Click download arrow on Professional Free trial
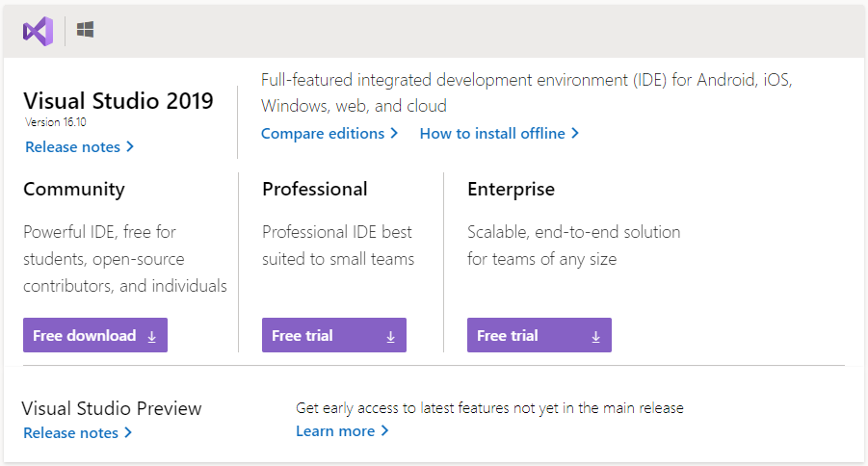868x466 pixels. 391,336
